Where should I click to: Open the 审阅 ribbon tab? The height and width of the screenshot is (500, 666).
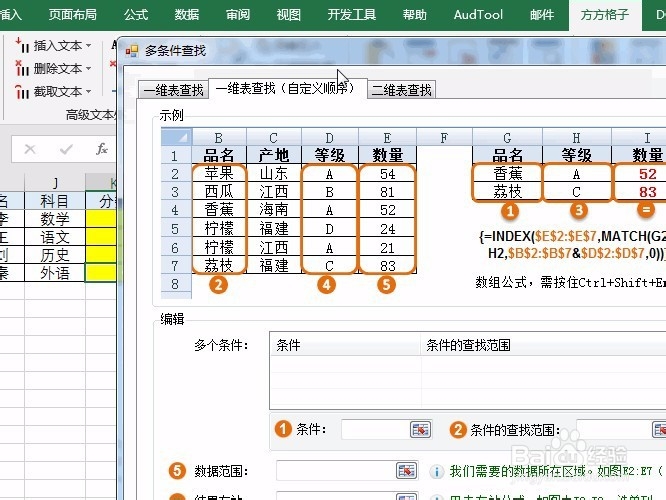click(x=238, y=15)
